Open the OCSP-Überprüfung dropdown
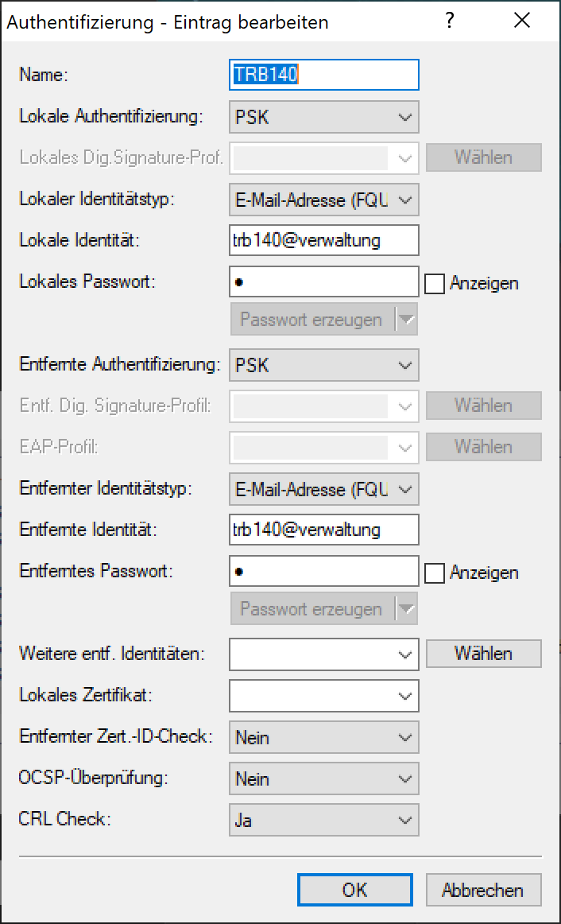 click(x=323, y=778)
